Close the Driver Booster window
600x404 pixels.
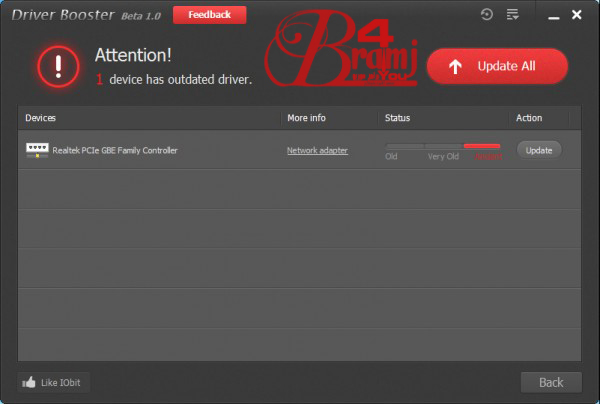pos(576,15)
